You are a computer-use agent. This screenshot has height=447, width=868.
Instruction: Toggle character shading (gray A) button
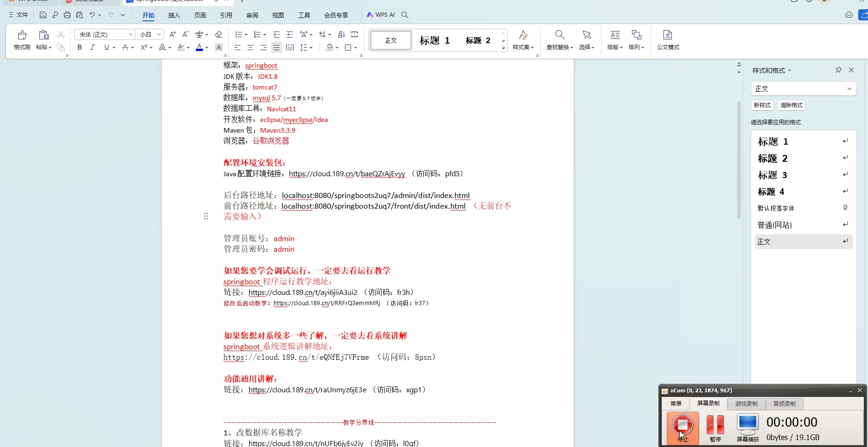(x=219, y=47)
